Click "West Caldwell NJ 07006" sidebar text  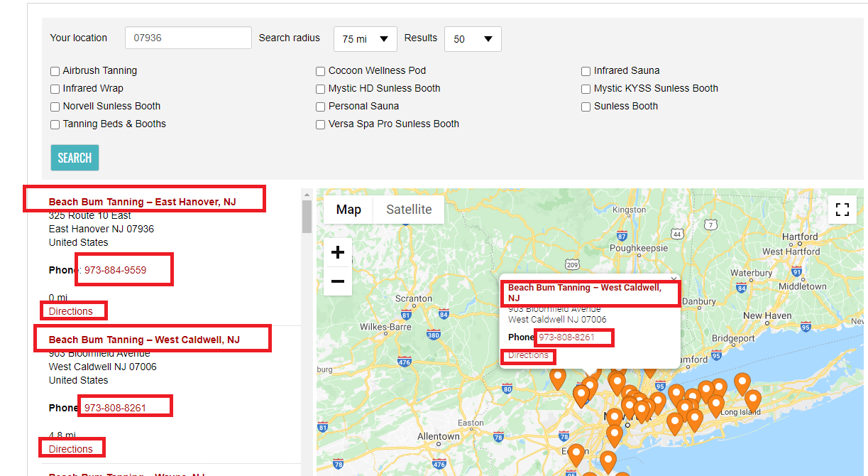[x=102, y=367]
